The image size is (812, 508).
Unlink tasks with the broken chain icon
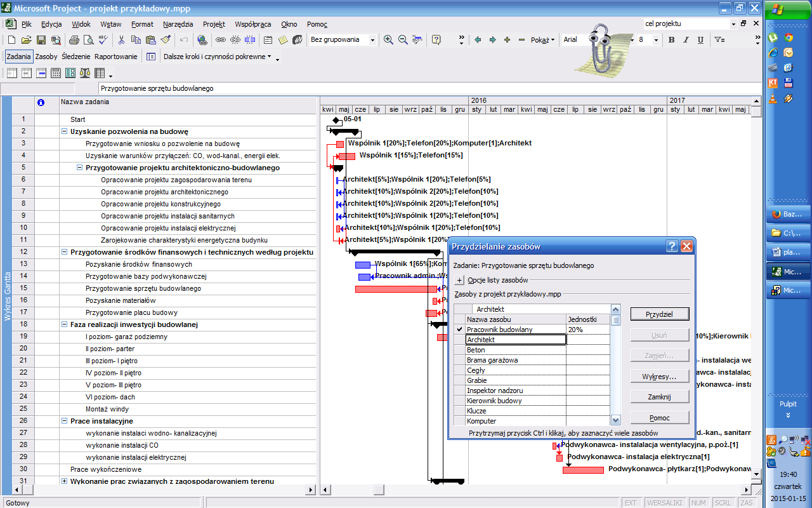click(235, 40)
